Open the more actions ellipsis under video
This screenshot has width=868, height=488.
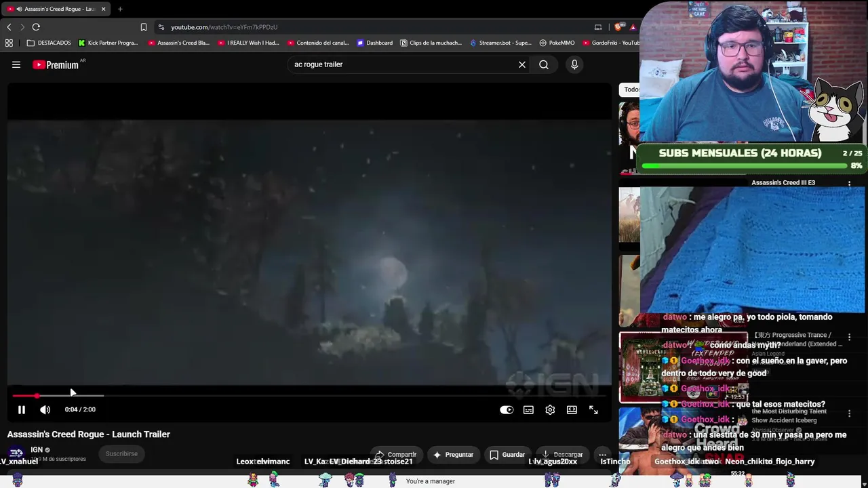[x=602, y=454]
